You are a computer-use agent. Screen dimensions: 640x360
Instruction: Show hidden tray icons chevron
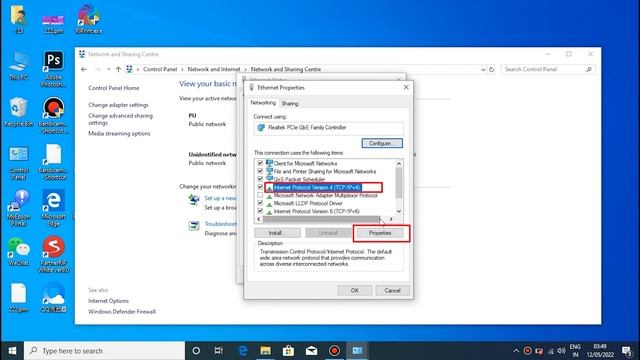pyautogui.click(x=516, y=351)
